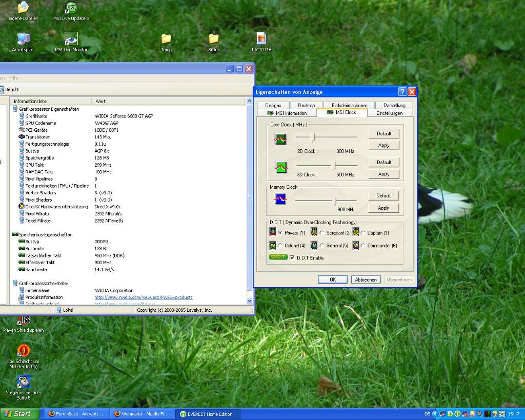Click the 3D Clock slider handle

coord(333,166)
